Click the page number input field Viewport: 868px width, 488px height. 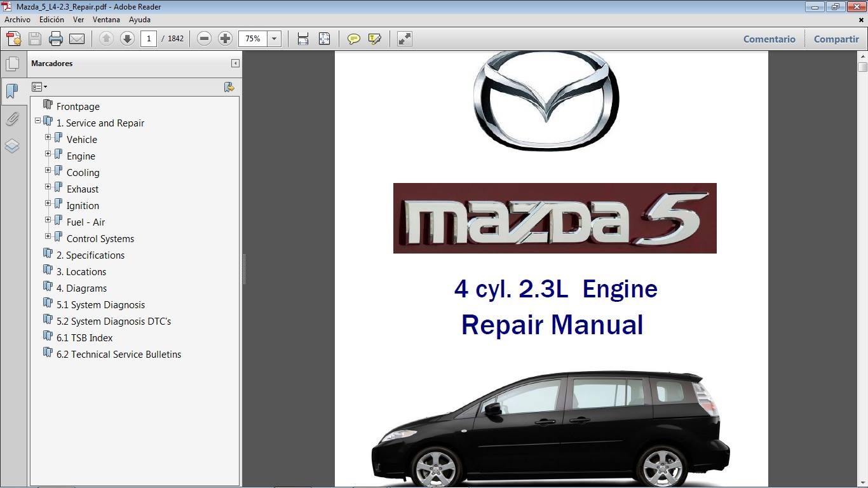(149, 39)
